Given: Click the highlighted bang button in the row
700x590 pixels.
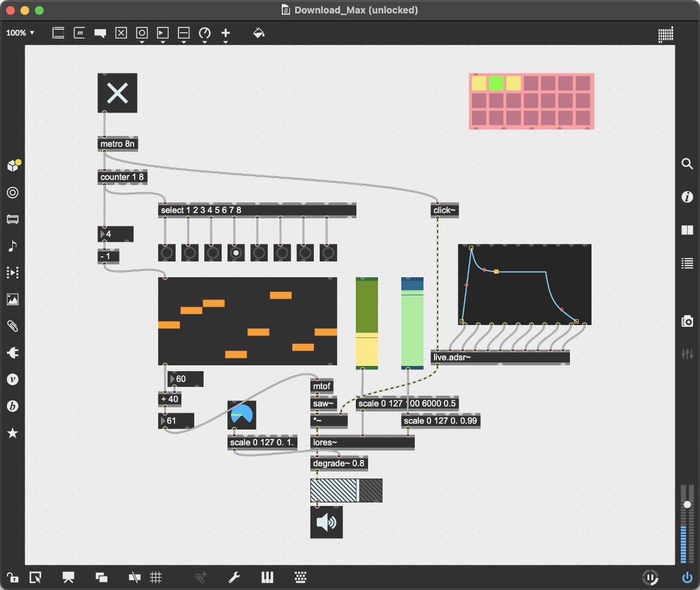Looking at the screenshot, I should [x=236, y=253].
